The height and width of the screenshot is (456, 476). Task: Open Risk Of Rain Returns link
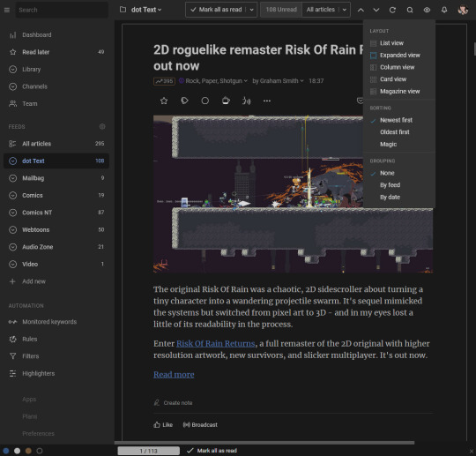coord(216,344)
